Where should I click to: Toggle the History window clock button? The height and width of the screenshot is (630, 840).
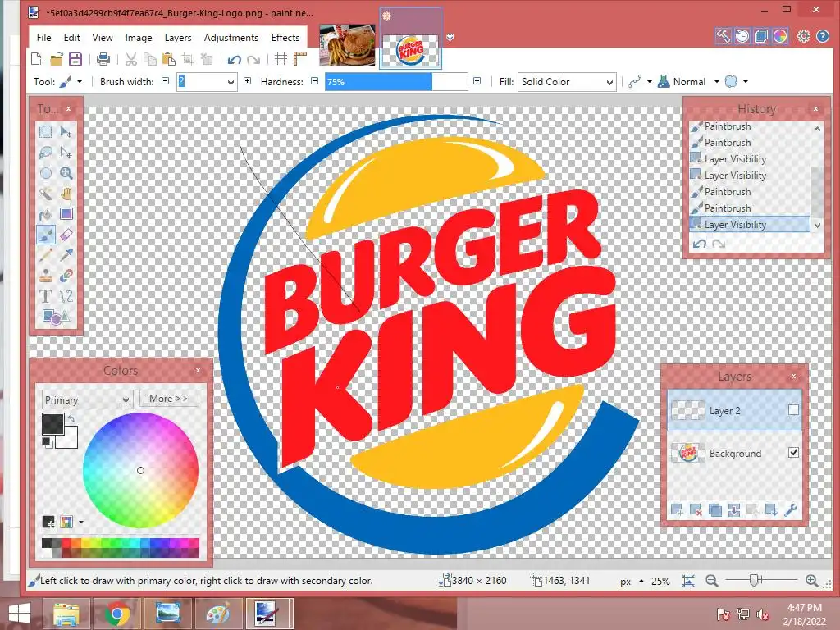click(742, 36)
